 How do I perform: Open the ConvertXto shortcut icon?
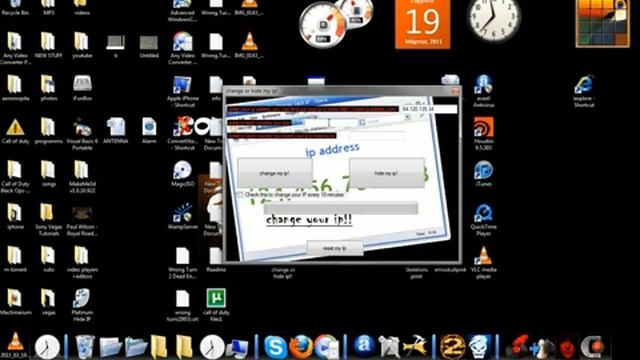[182, 133]
